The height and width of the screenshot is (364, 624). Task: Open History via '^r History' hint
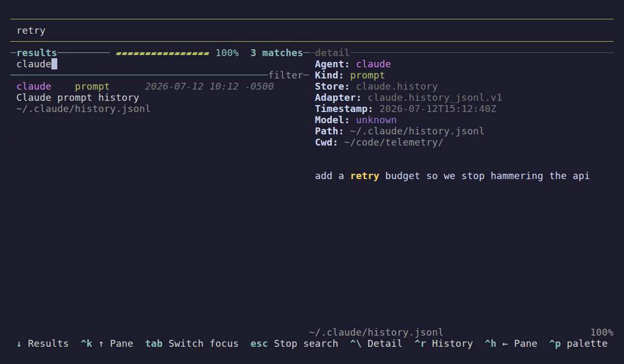click(444, 343)
